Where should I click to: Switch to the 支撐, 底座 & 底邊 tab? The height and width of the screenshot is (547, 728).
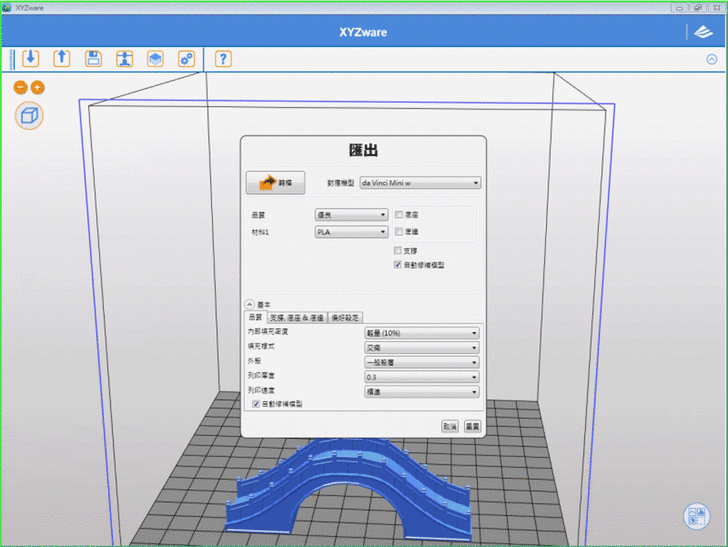296,317
